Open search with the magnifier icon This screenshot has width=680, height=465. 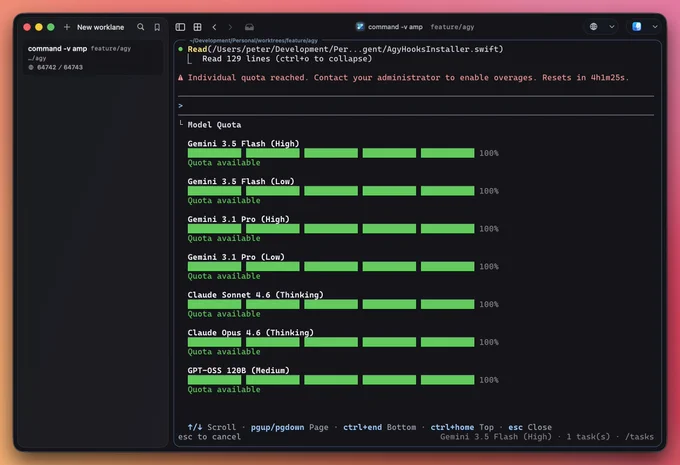[141, 27]
